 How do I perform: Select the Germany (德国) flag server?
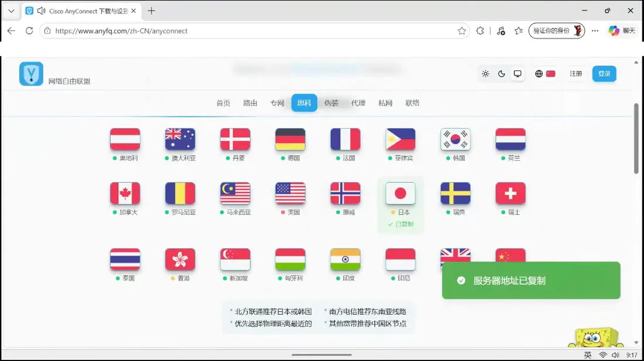pyautogui.click(x=290, y=139)
